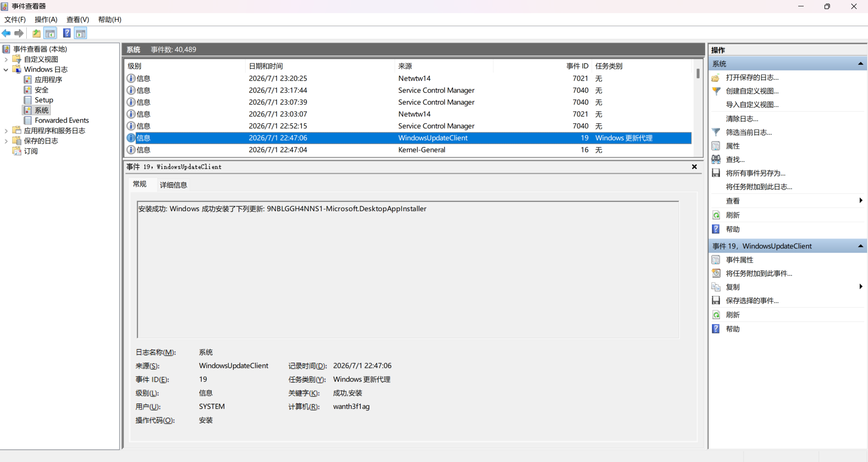Viewport: 868px width, 462px height.
Task: Collapse 事件 19 actions section
Action: [x=860, y=246]
